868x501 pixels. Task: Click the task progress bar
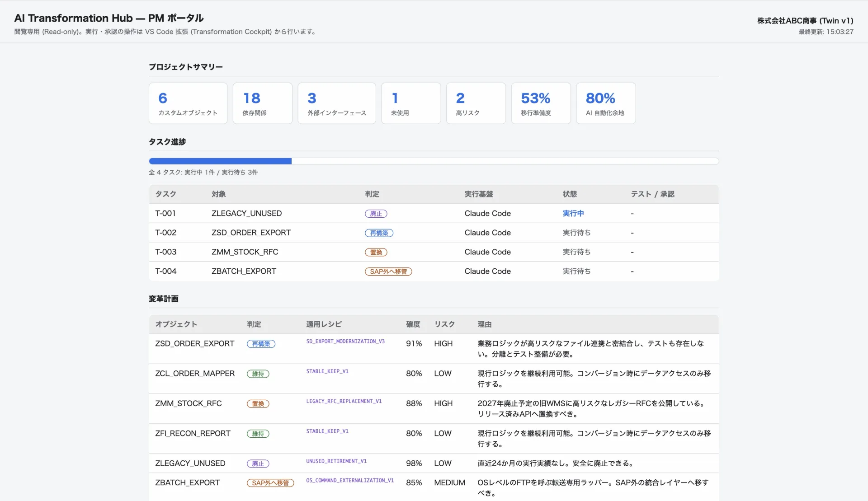434,161
